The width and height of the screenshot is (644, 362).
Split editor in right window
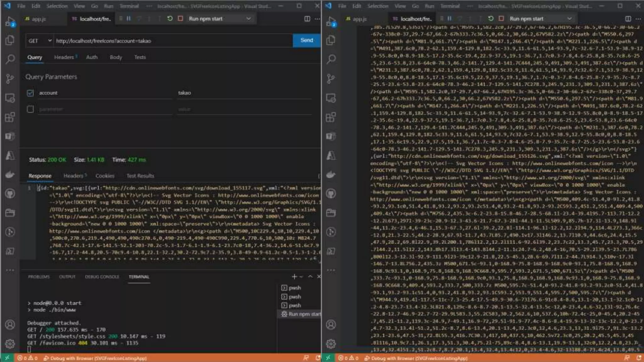[628, 19]
